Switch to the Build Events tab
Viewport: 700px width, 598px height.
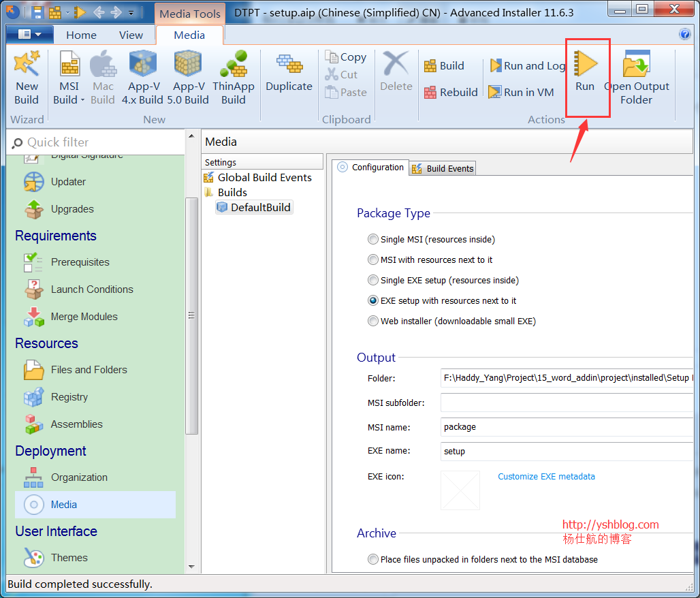[443, 168]
